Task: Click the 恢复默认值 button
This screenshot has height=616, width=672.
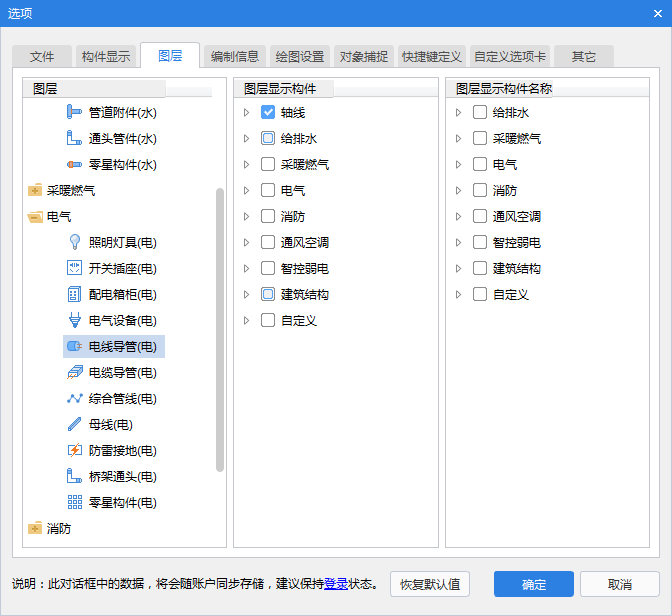Action: point(430,584)
